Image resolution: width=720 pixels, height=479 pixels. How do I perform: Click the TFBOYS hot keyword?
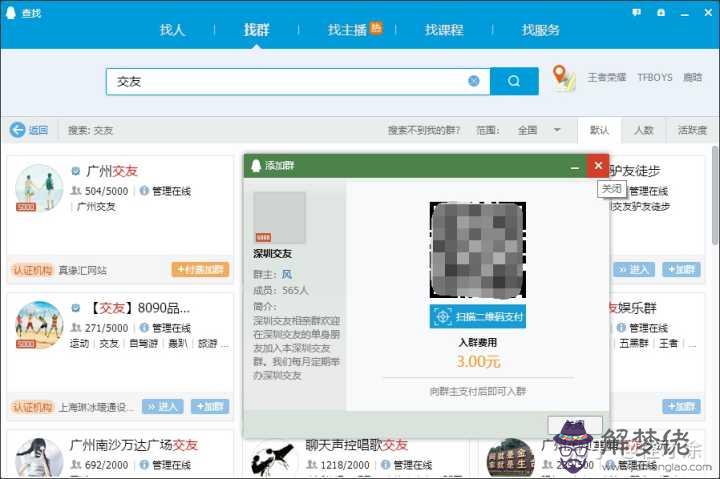tap(654, 77)
